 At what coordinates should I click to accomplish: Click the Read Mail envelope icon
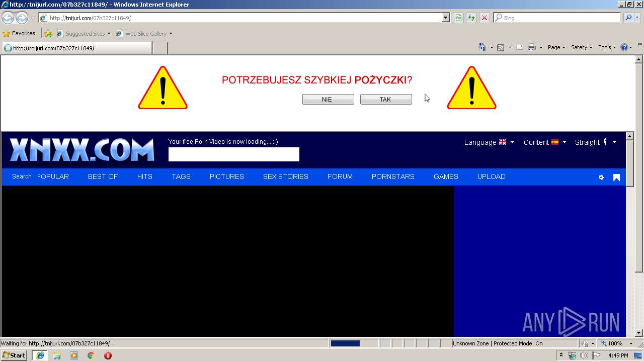tap(520, 47)
